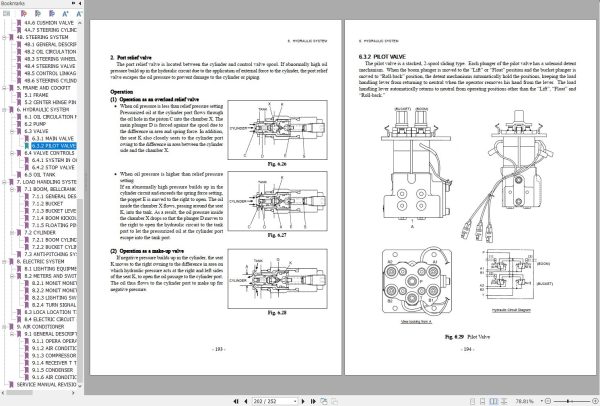
Task: Switch to single page view
Action: point(472,401)
